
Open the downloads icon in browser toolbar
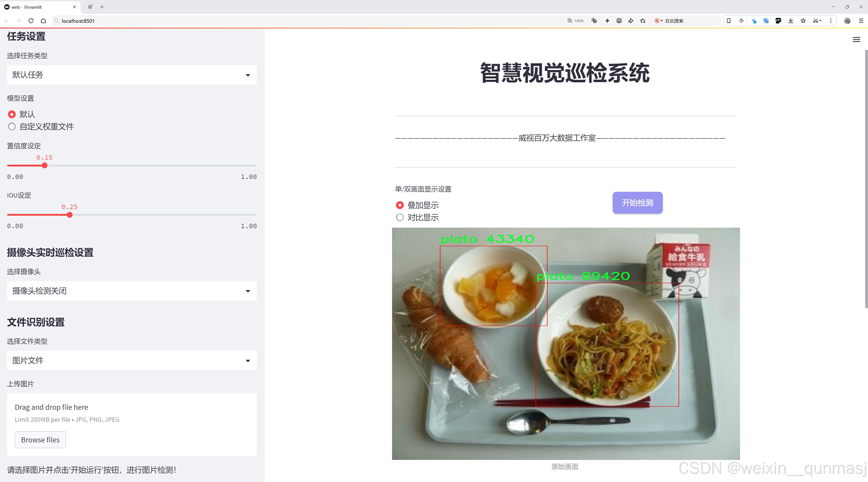(x=791, y=21)
